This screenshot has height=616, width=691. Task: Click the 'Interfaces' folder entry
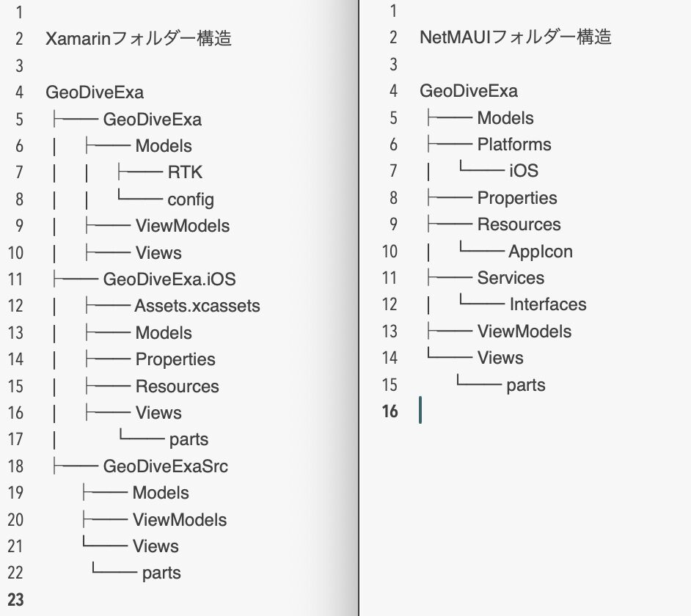(548, 304)
